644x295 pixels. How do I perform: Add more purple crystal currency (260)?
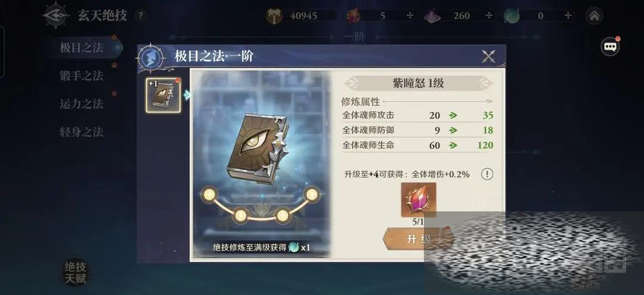(489, 16)
